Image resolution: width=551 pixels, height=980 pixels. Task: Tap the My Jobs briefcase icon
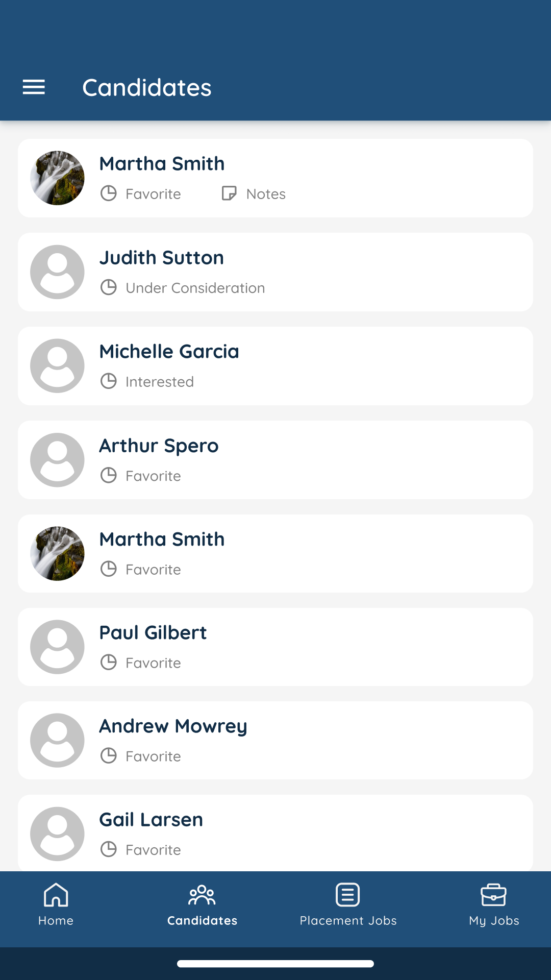tap(493, 895)
